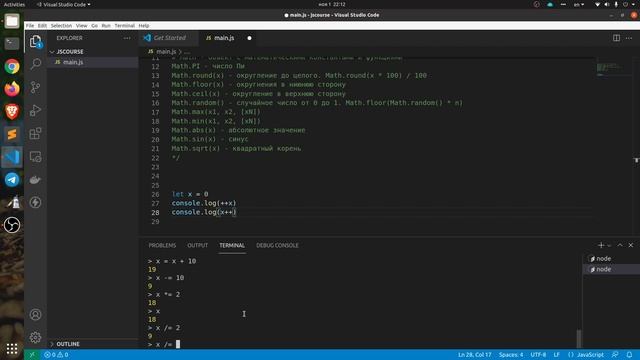The image size is (640, 360).
Task: Open the Manage gear icon
Action: pyautogui.click(x=36, y=337)
